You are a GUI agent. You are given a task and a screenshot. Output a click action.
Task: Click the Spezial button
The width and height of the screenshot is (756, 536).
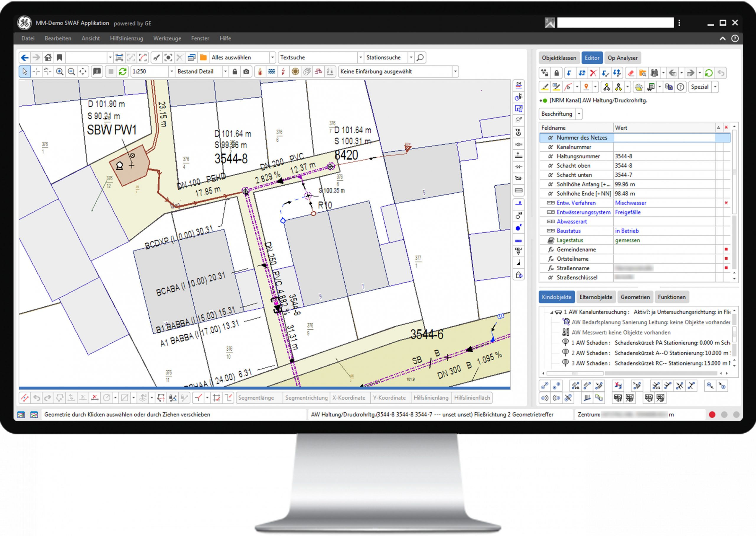pyautogui.click(x=700, y=87)
